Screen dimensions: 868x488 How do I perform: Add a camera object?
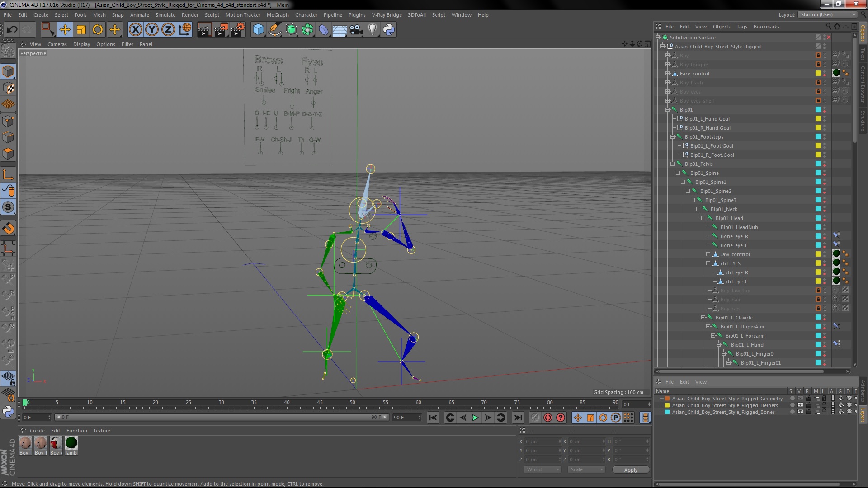point(356,30)
